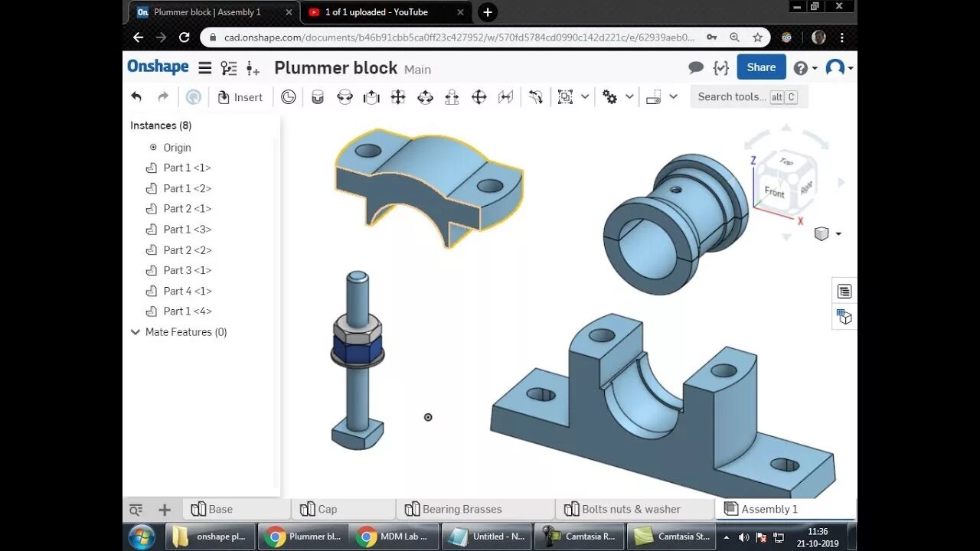Open the Windows Start menu
The image size is (980, 551).
coord(142,536)
